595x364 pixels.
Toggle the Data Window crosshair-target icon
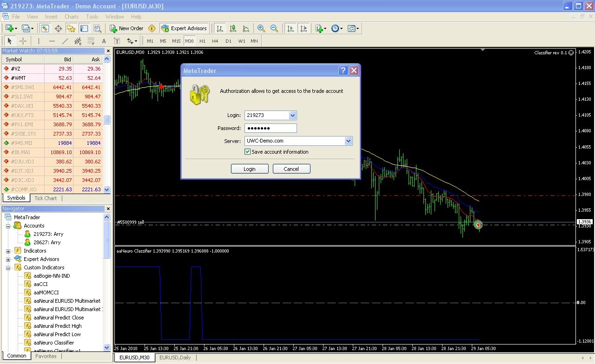pos(58,28)
